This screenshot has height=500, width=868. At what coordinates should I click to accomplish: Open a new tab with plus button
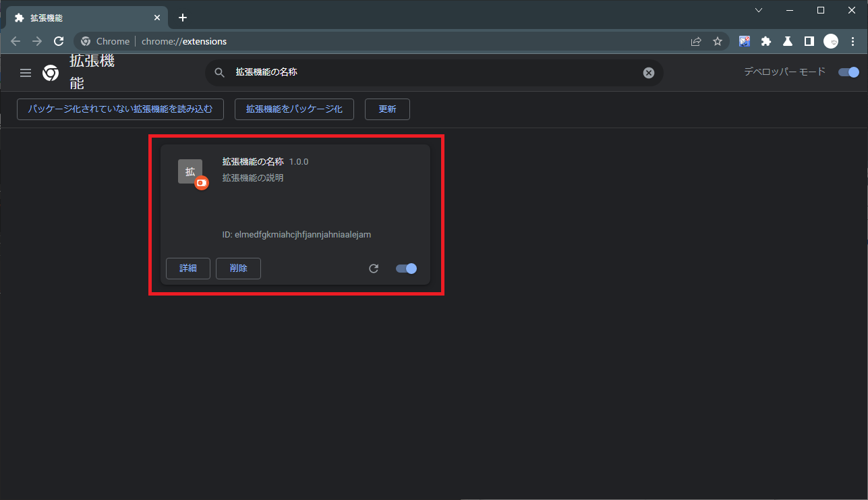183,18
